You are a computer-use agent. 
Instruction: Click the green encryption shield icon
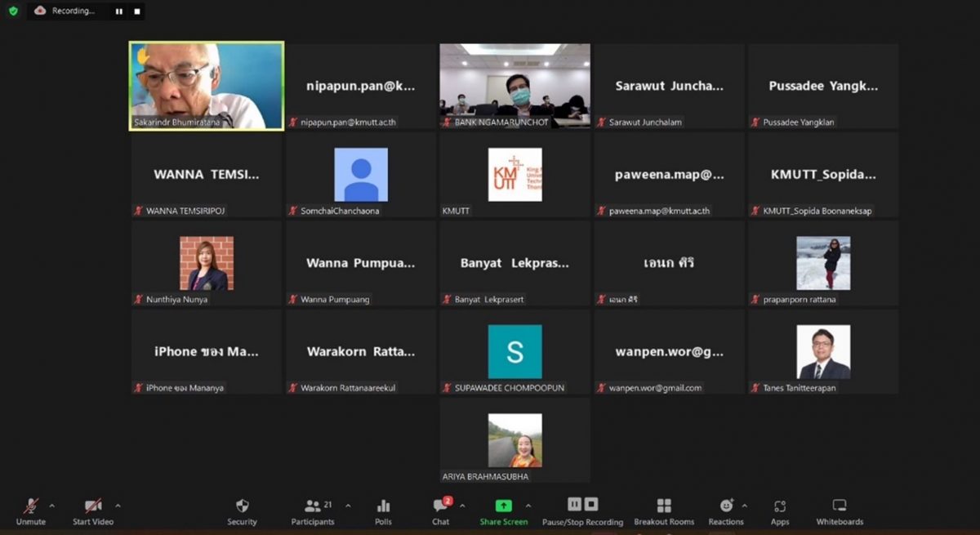pyautogui.click(x=13, y=11)
